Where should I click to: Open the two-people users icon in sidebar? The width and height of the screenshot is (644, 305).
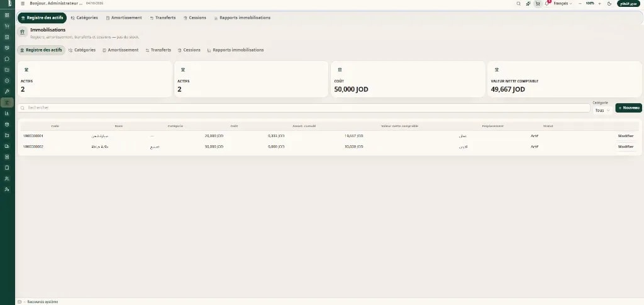click(x=7, y=179)
